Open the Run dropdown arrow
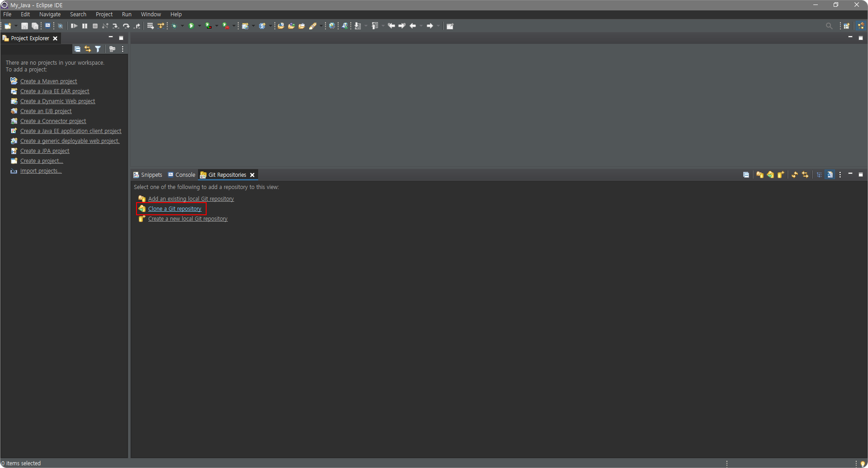 tap(199, 26)
